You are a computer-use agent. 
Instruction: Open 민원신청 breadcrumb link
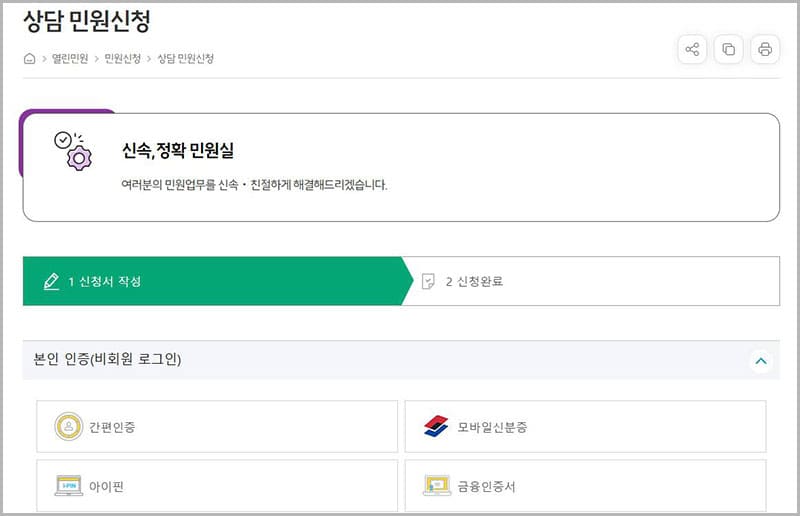pos(125,59)
